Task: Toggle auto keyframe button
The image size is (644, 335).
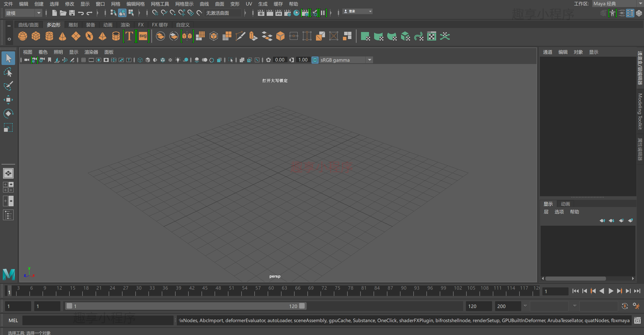Action: (x=625, y=306)
